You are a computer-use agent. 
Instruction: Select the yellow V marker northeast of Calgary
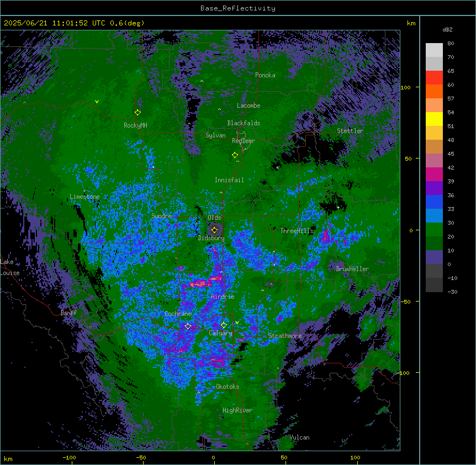point(237,323)
